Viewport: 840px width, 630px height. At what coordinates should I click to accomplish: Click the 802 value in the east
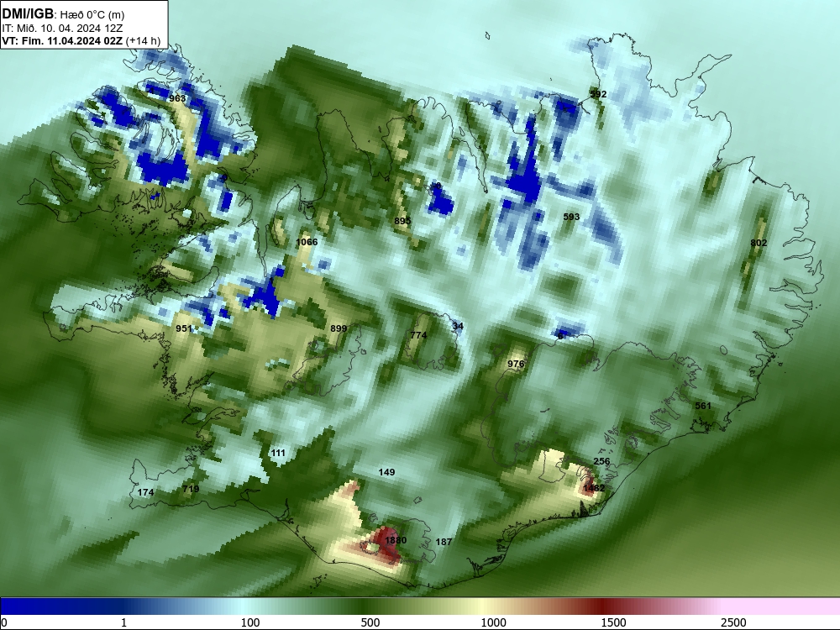[x=759, y=244]
